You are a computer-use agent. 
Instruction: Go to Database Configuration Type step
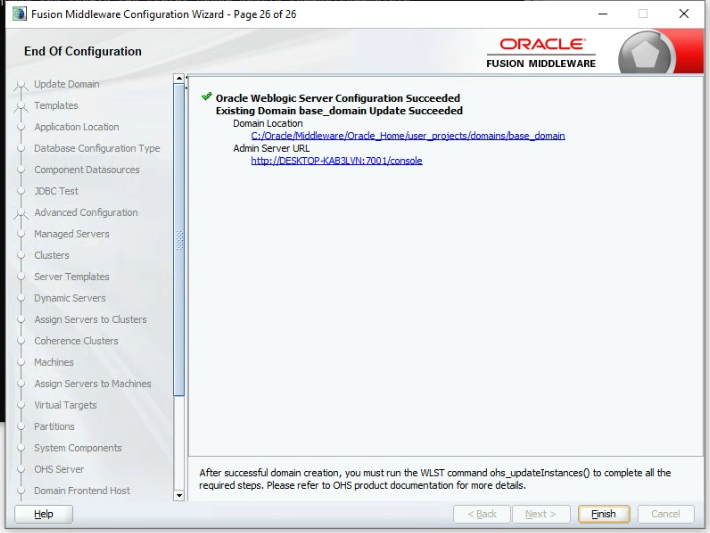point(97,148)
